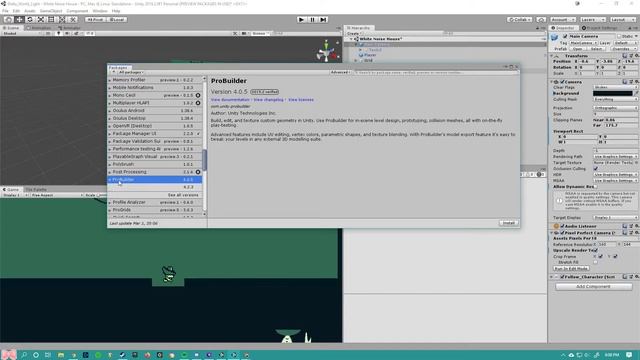Toggle Upscale Render Texture checkbox
Screen dimensions: 640x360
[x=596, y=250]
